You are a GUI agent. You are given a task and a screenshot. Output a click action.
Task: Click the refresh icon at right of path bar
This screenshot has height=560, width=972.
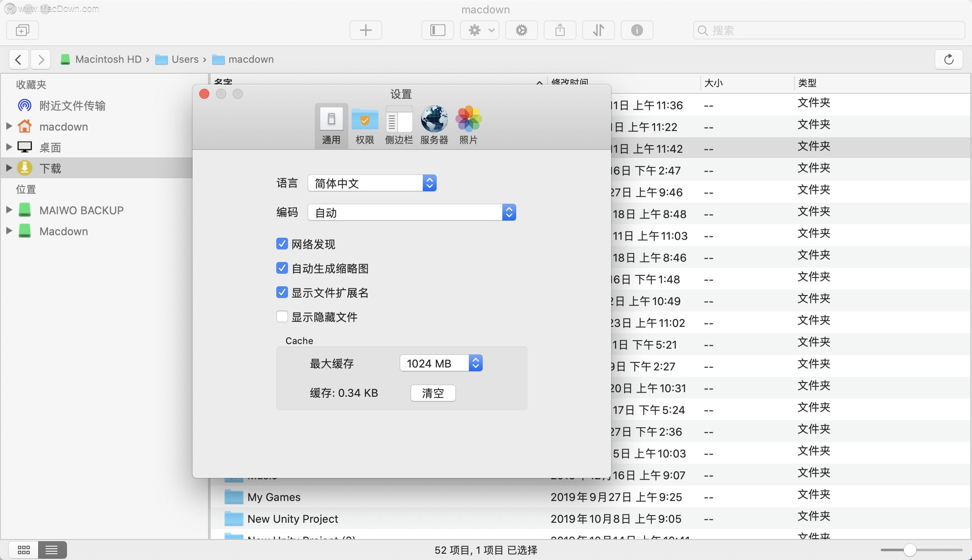pyautogui.click(x=949, y=59)
